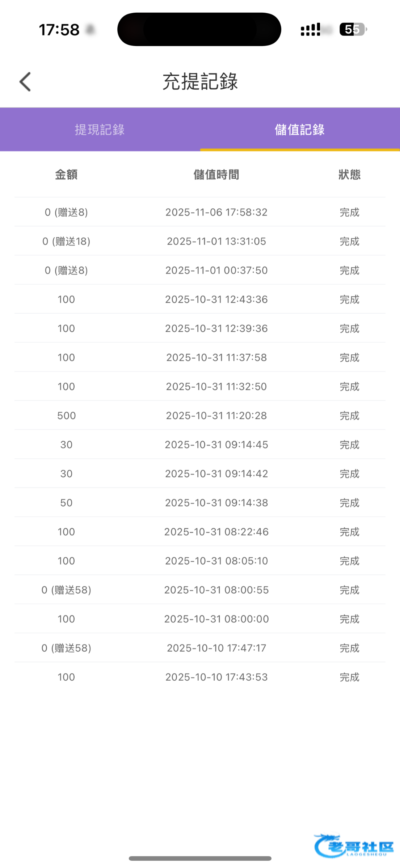Tap the 狀態 column header
This screenshot has height=868, width=400.
click(x=349, y=175)
